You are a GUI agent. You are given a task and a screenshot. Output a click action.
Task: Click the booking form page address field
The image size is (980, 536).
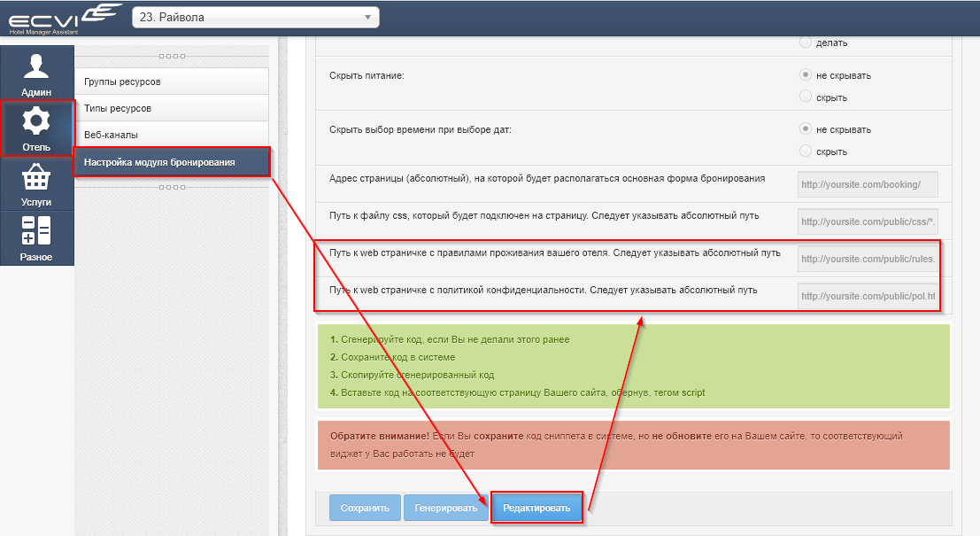click(867, 185)
